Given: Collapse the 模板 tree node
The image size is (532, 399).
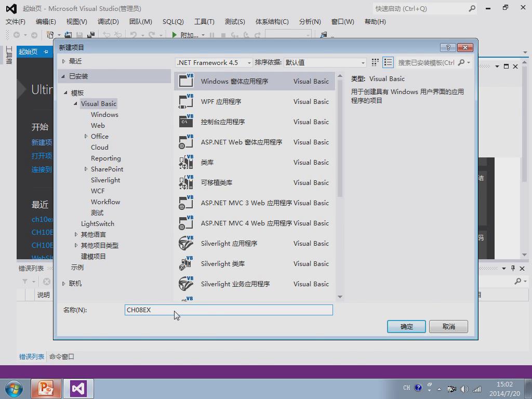Looking at the screenshot, I should coord(65,92).
